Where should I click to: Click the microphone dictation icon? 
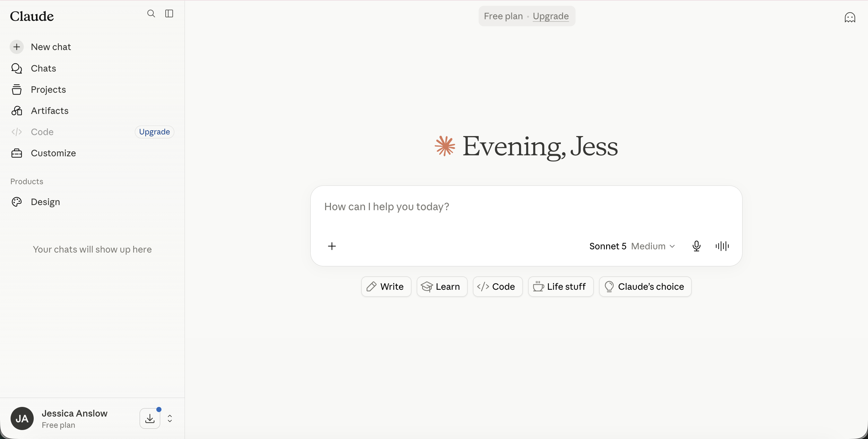697,246
